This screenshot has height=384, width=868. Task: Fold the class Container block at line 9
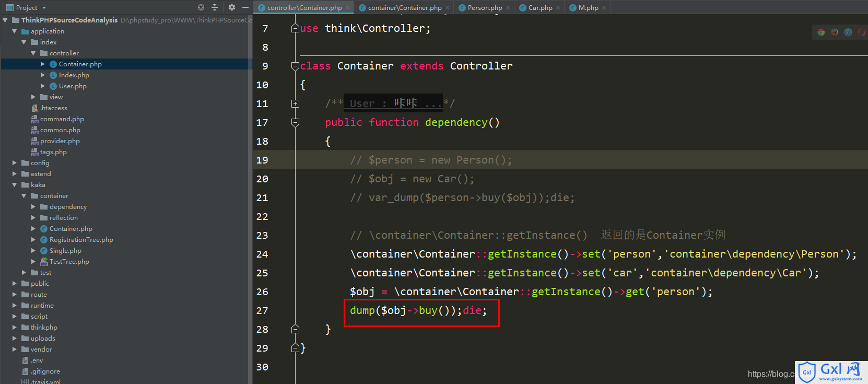pyautogui.click(x=295, y=66)
